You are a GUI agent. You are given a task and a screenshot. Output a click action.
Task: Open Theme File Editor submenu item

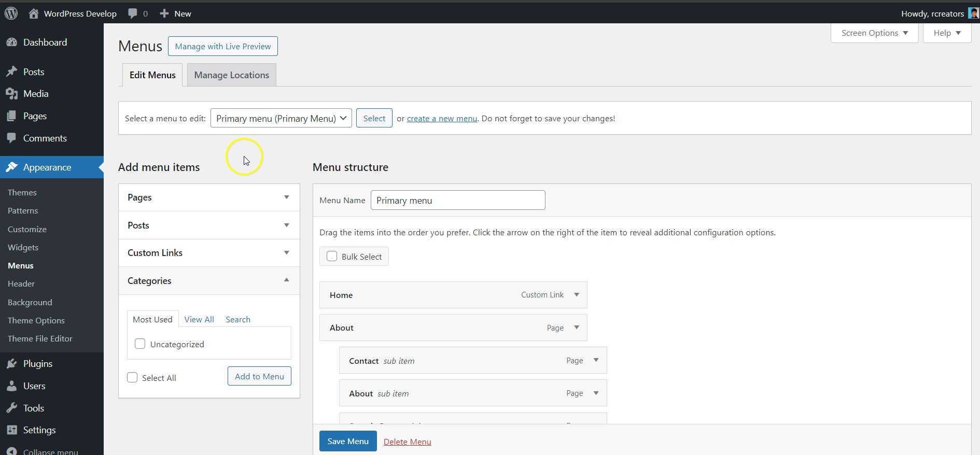point(40,338)
